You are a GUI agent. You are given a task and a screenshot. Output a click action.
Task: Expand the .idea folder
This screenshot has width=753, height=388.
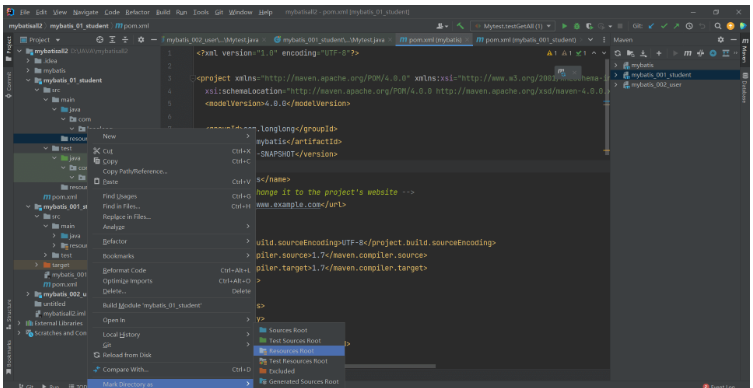point(28,61)
